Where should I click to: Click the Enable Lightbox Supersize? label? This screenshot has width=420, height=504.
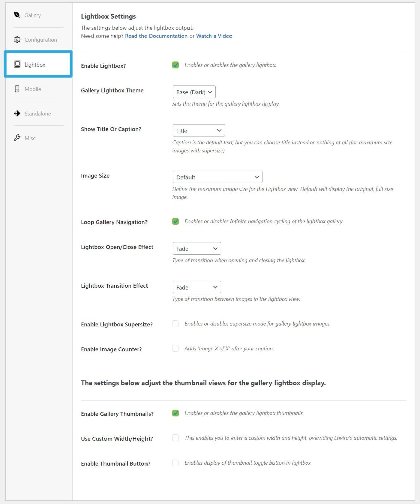tap(117, 324)
